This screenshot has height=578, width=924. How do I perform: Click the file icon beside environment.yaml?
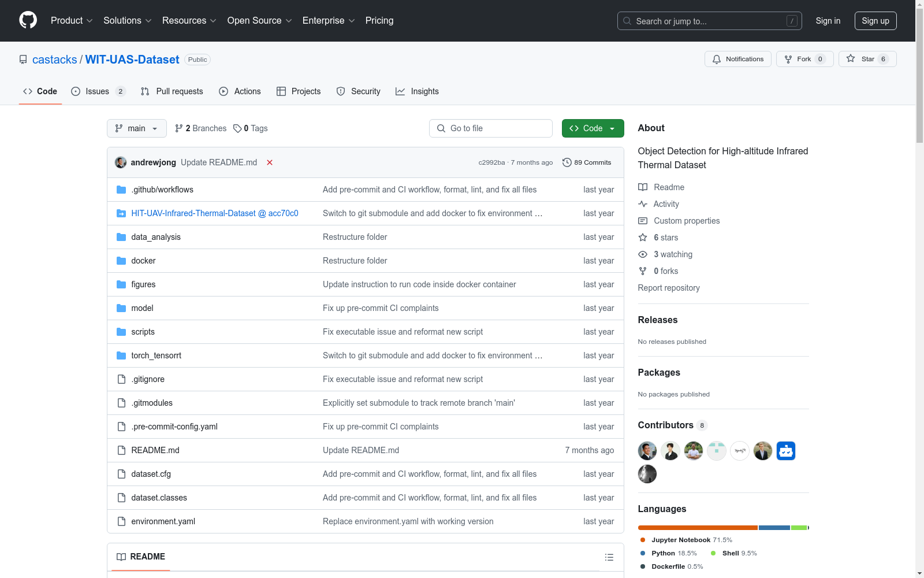pyautogui.click(x=121, y=521)
